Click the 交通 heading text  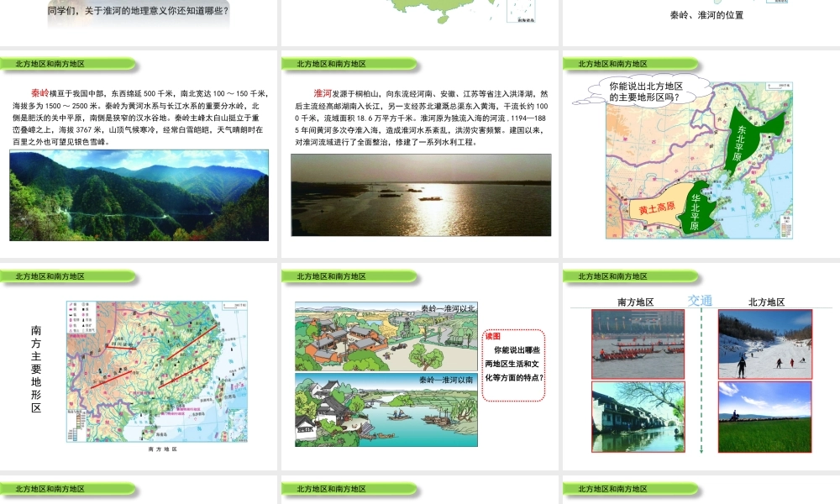pyautogui.click(x=701, y=301)
